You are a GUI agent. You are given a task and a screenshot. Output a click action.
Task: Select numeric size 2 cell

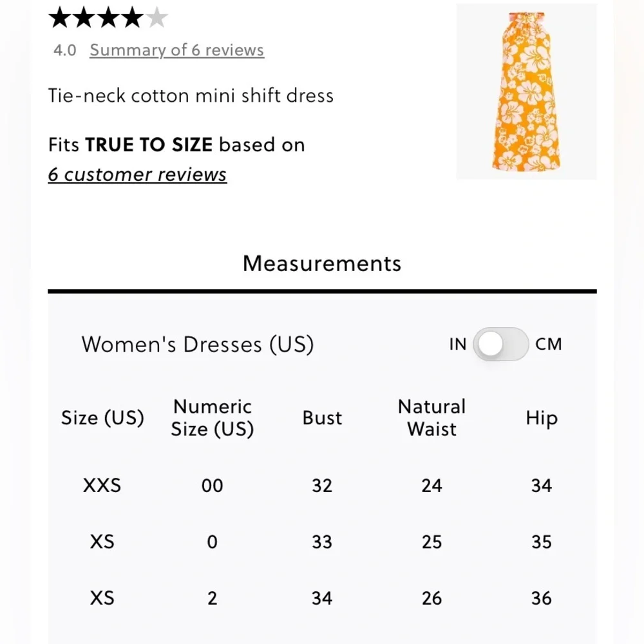click(212, 598)
